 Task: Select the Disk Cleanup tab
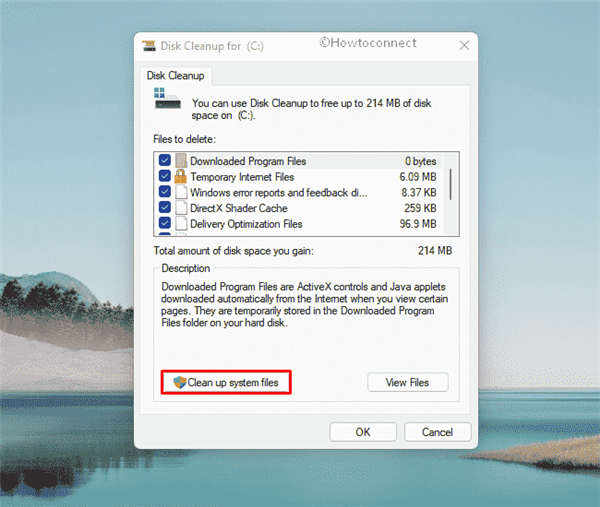(x=176, y=75)
